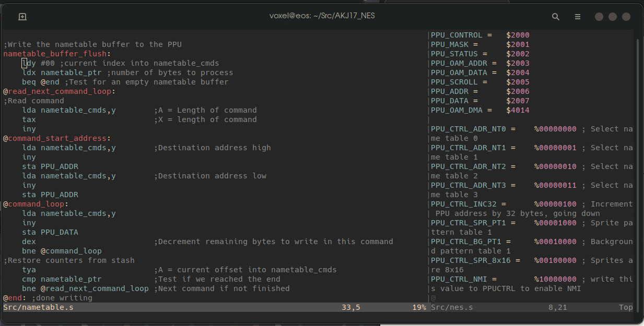The width and height of the screenshot is (644, 326).
Task: Click the nametable_buffer_flush label
Action: pyautogui.click(x=57, y=54)
